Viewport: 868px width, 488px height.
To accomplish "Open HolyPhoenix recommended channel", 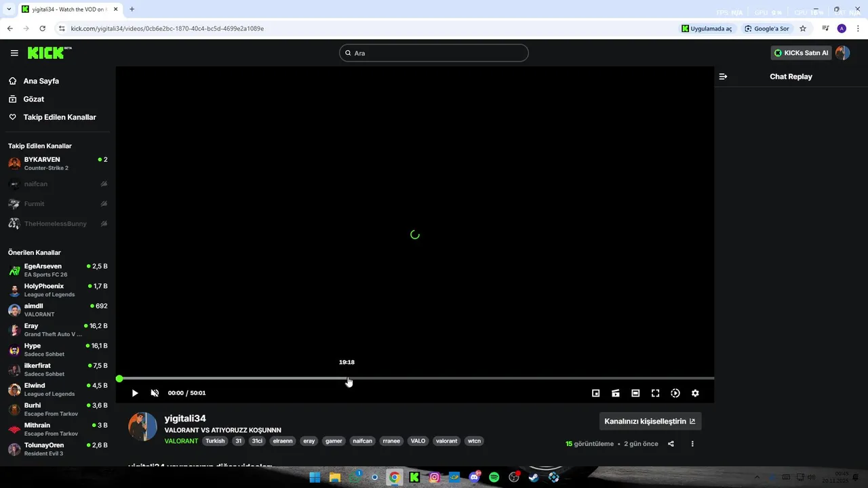I will click(58, 290).
